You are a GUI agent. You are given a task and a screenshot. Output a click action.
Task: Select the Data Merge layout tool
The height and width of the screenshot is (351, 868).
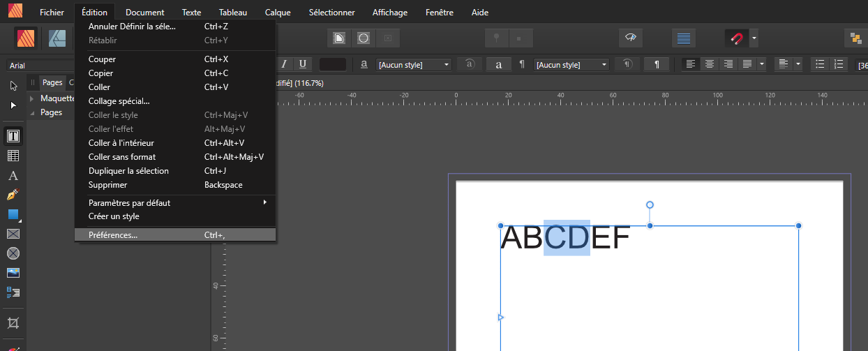13,292
